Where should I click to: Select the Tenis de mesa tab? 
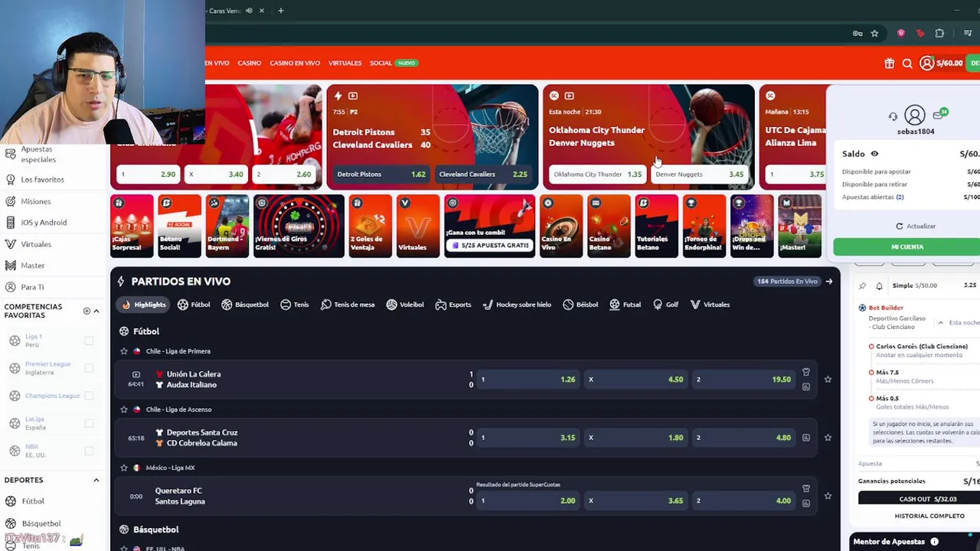tap(348, 305)
